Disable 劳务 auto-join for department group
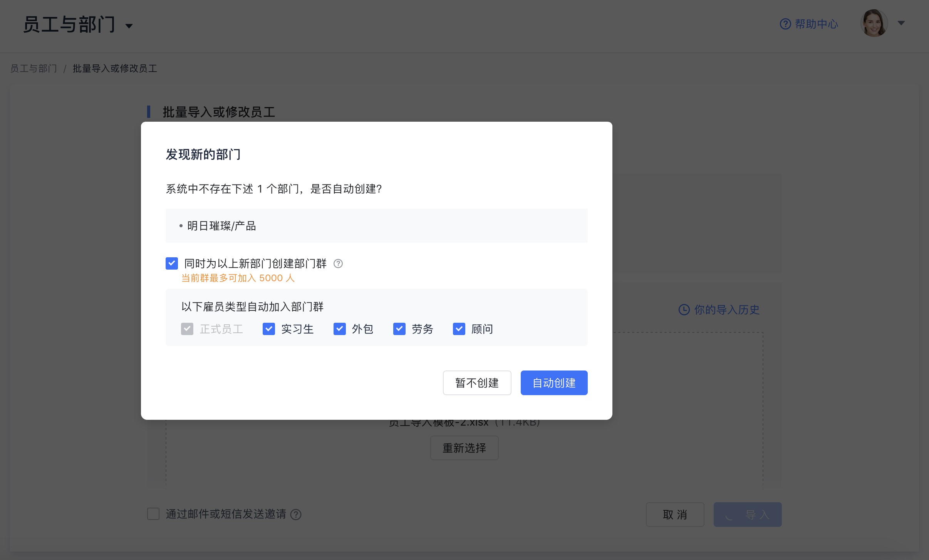 pyautogui.click(x=399, y=329)
